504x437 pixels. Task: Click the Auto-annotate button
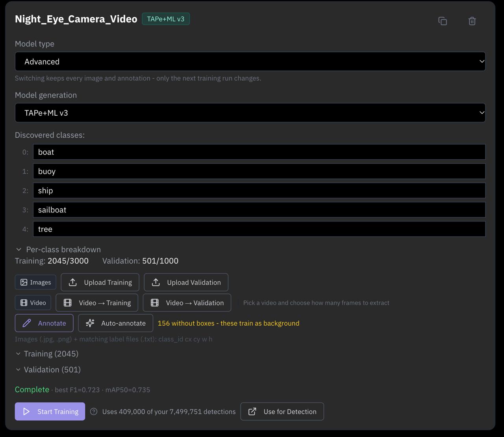[x=115, y=323]
